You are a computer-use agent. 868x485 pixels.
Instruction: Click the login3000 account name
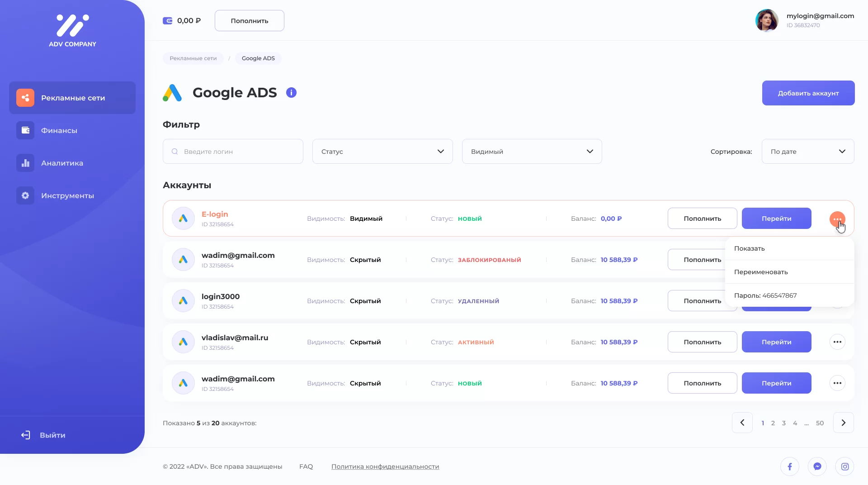(221, 296)
